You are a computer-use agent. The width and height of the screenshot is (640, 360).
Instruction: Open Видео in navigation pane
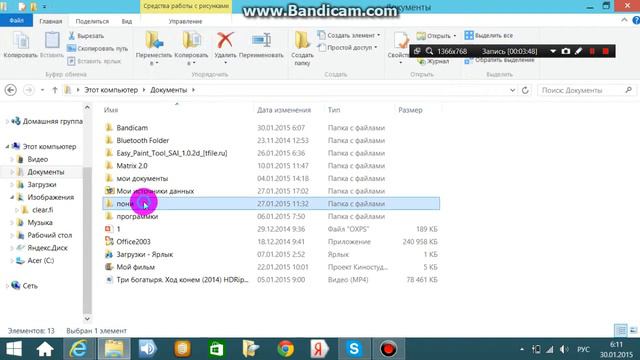[x=38, y=159]
